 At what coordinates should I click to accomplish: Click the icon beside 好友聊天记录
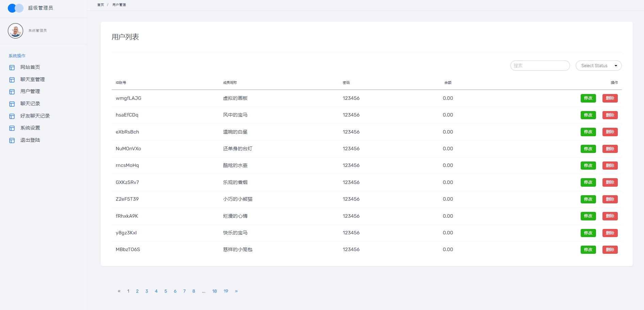[12, 116]
